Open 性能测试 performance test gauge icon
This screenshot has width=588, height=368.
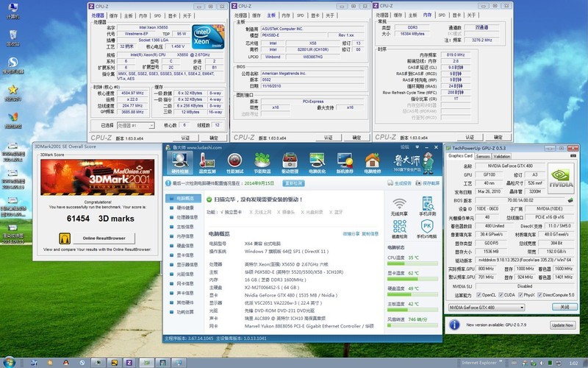pyautogui.click(x=234, y=163)
